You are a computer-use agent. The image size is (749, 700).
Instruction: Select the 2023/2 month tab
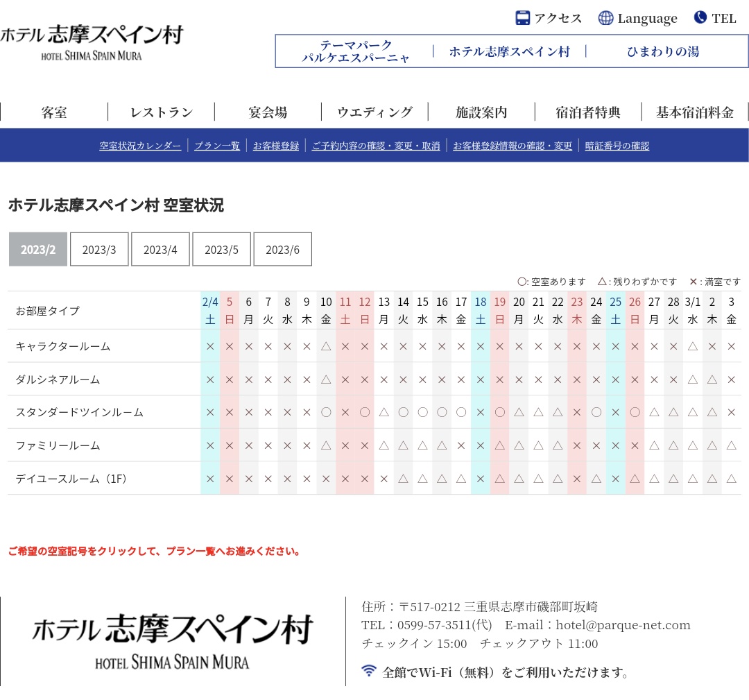tap(38, 250)
